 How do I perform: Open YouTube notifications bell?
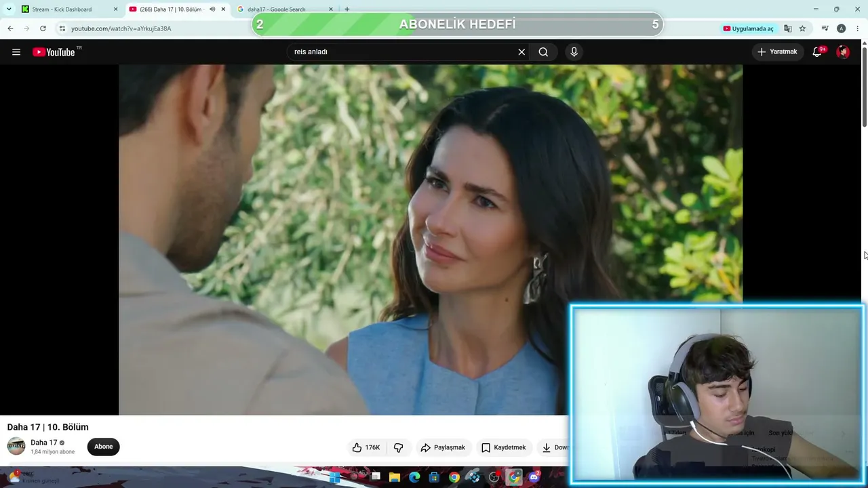tap(817, 52)
